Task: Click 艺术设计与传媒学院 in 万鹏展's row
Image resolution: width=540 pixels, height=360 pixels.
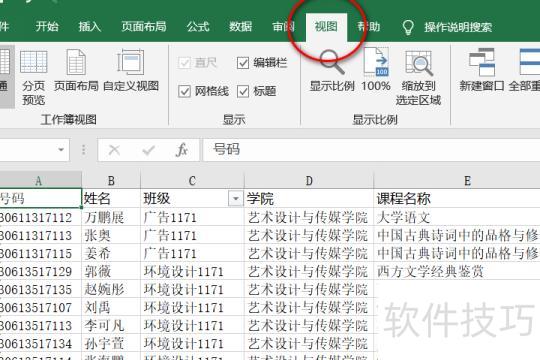Action: point(309,217)
